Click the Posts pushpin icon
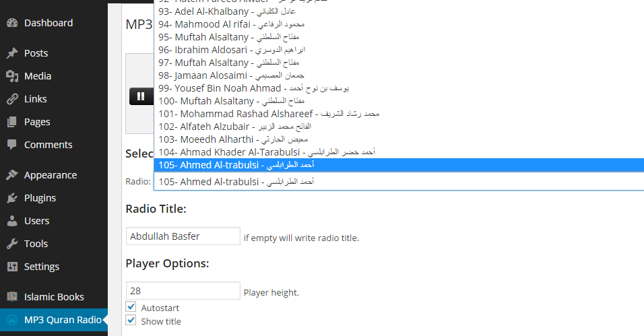 tap(12, 53)
